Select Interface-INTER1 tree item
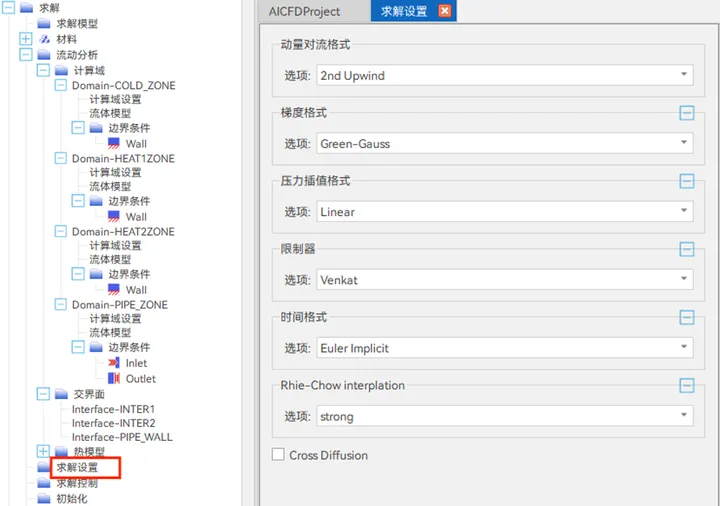 (x=113, y=409)
